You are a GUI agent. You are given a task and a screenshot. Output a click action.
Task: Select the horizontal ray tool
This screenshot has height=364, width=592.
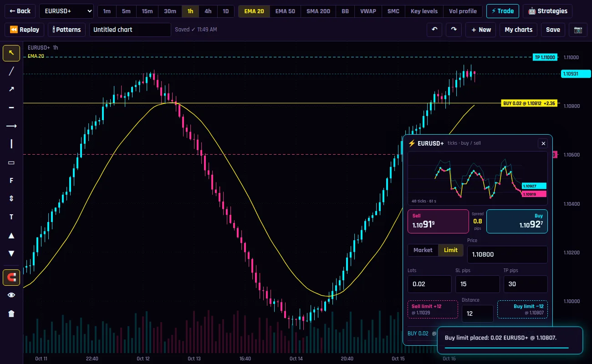(11, 126)
